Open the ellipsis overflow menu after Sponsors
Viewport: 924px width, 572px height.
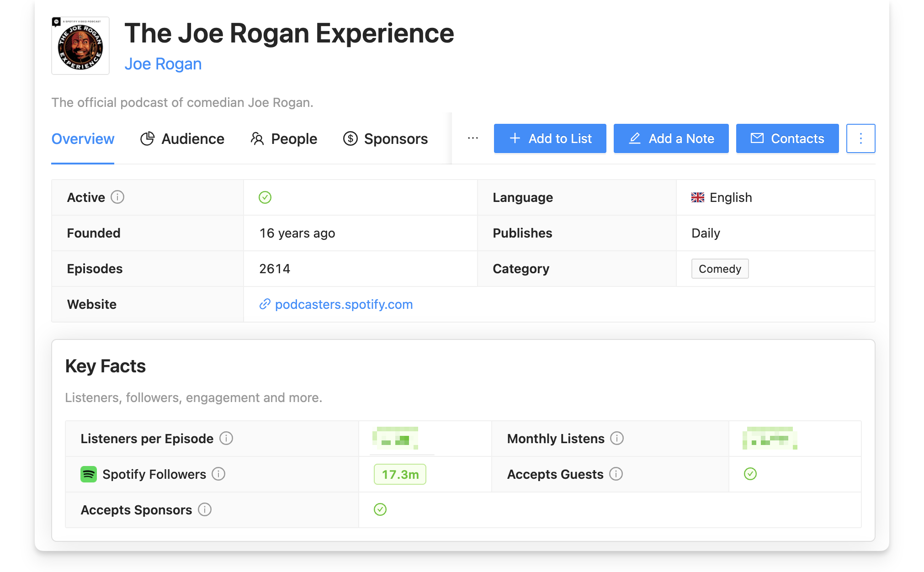(x=472, y=138)
